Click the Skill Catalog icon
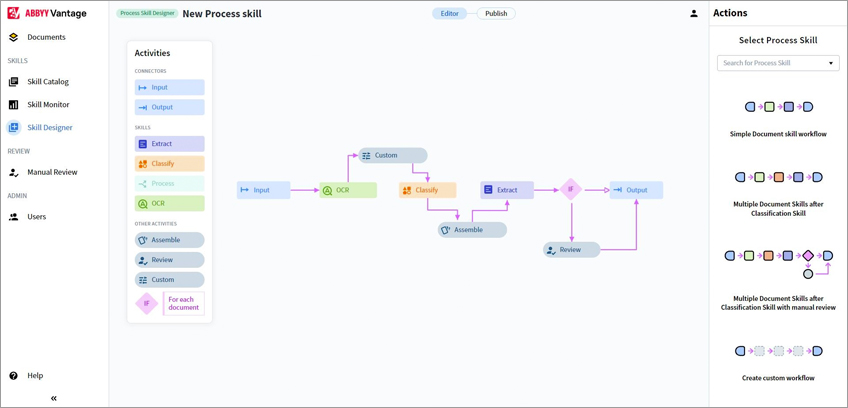This screenshot has width=848, height=408. [14, 82]
